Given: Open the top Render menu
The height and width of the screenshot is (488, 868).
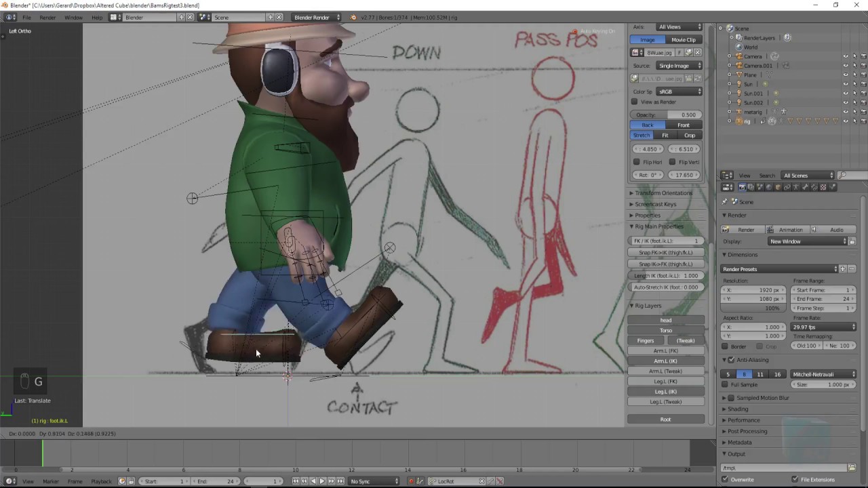Looking at the screenshot, I should click(x=47, y=17).
